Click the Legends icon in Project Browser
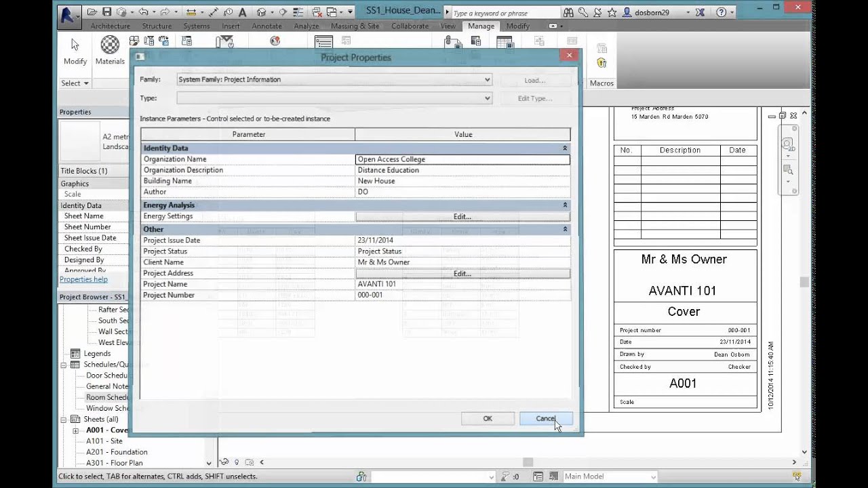This screenshot has height=488, width=868. click(x=76, y=354)
